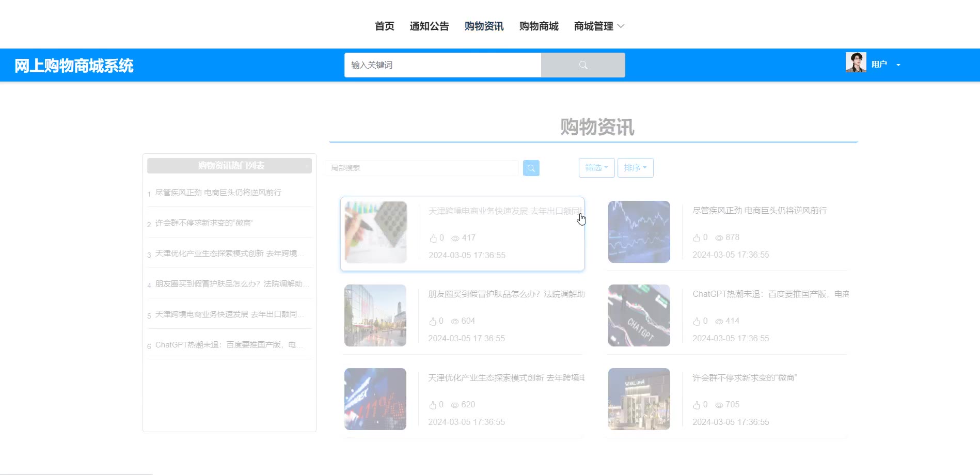Screen dimensions: 980x475
Task: Click view count eye icon showing 878
Action: pos(719,237)
